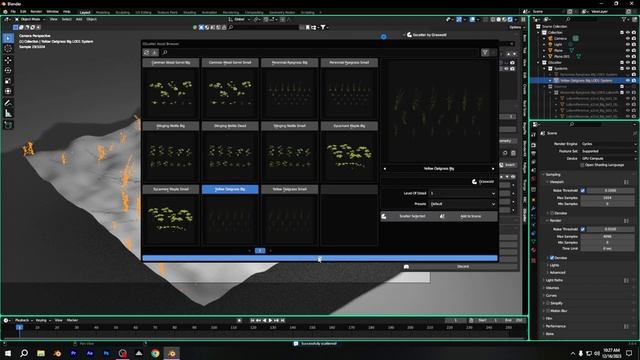Open Premiere Pro from the taskbar
This screenshot has height=360, width=640.
click(73, 353)
